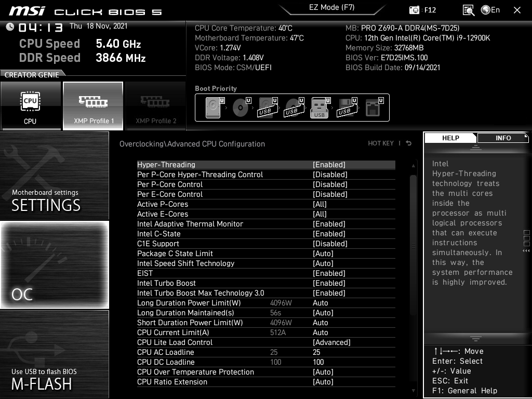The image size is (532, 399).
Task: Close the BIOS with the X icon
Action: tap(517, 10)
